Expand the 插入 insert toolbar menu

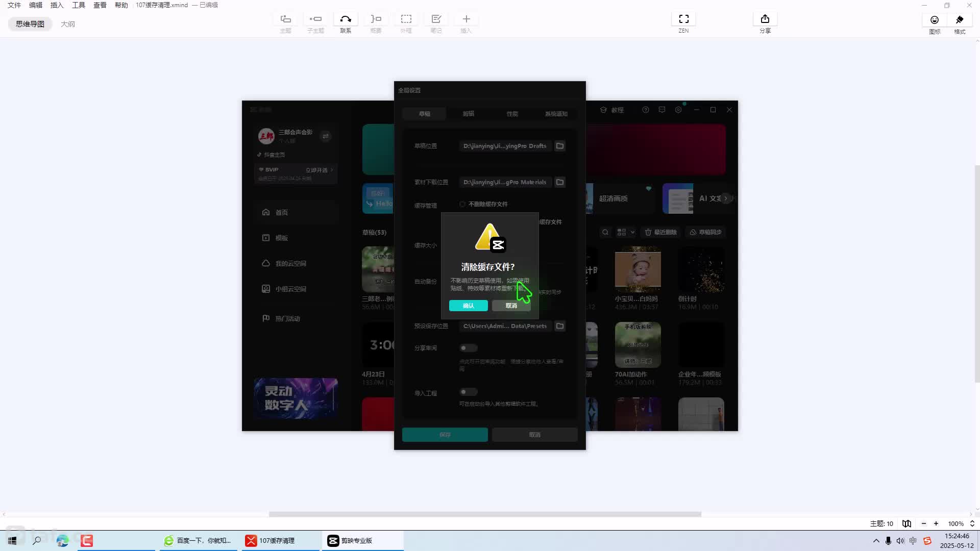(x=466, y=19)
